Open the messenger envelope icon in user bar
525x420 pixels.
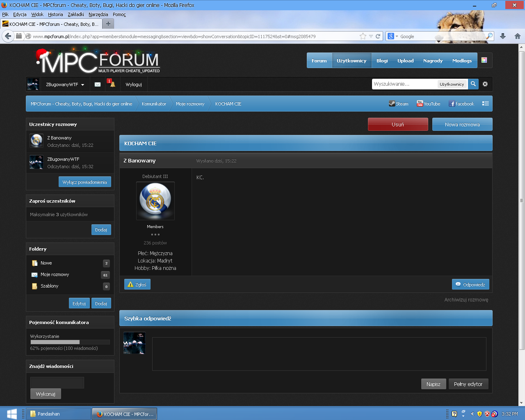click(x=98, y=84)
